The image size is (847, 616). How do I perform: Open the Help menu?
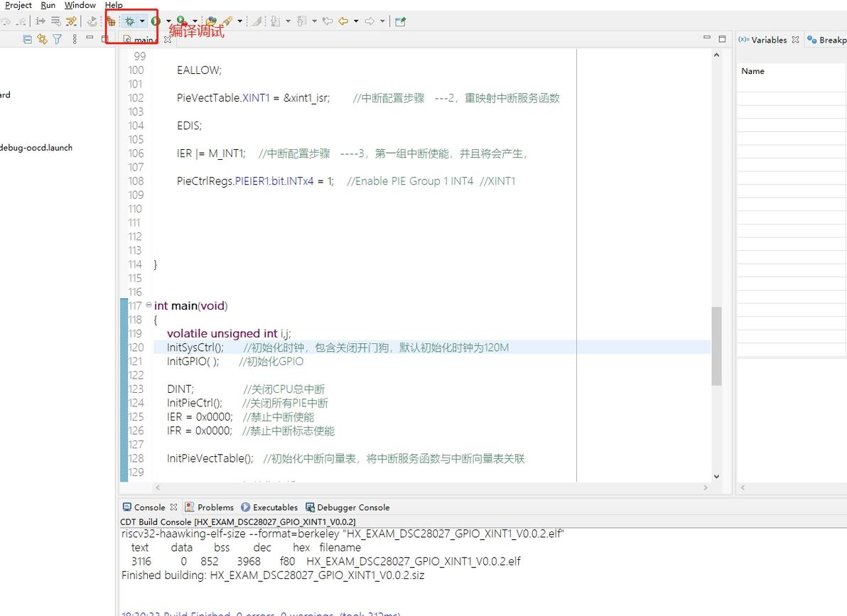click(114, 5)
